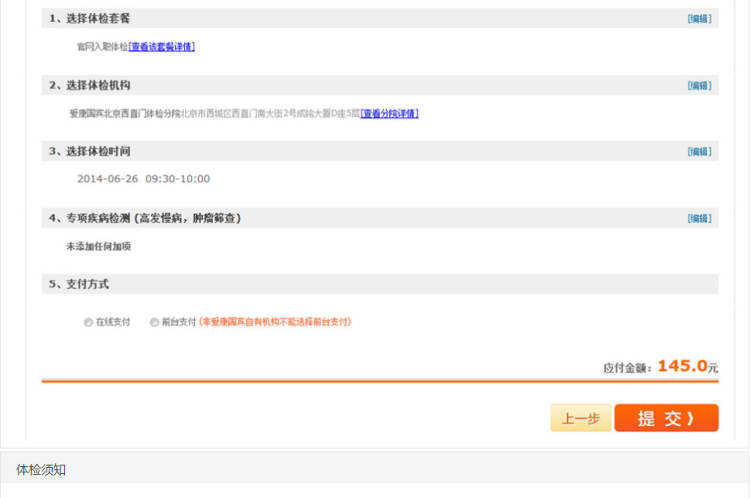The height and width of the screenshot is (498, 750).
Task: Click the orange front desk payment warning note
Action: (275, 323)
